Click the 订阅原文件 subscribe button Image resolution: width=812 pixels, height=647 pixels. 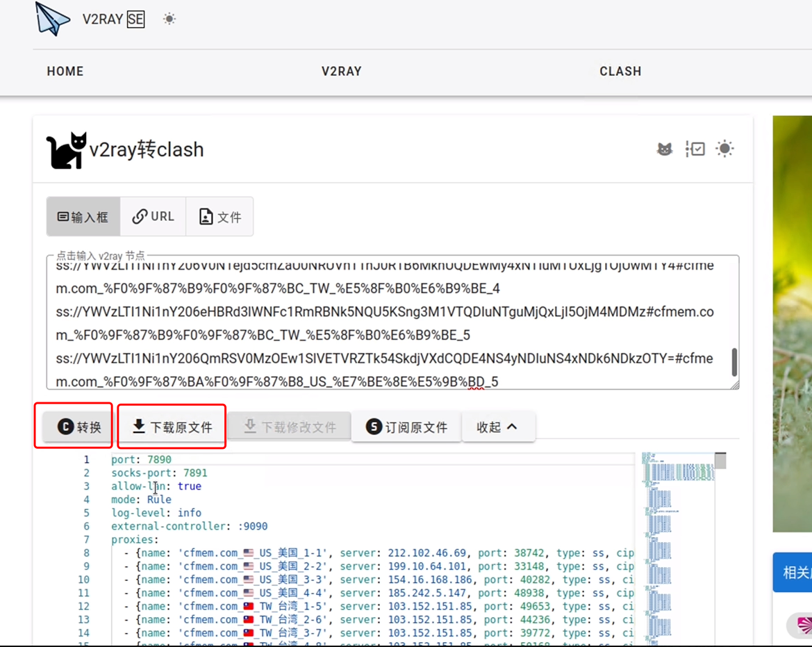click(406, 427)
